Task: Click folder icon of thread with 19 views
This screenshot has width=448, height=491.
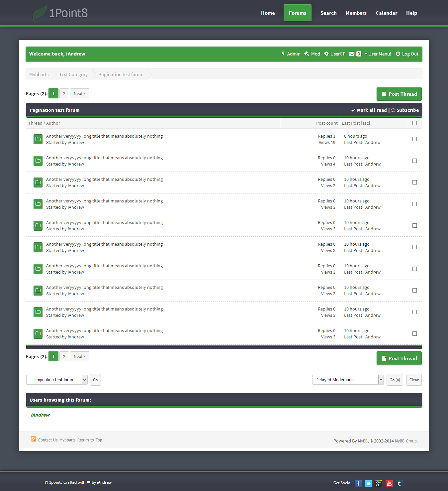Action: (x=38, y=139)
